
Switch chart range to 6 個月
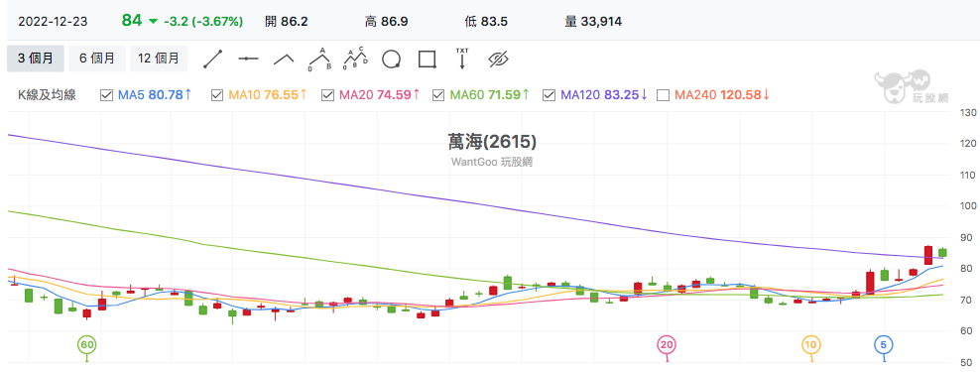97,59
